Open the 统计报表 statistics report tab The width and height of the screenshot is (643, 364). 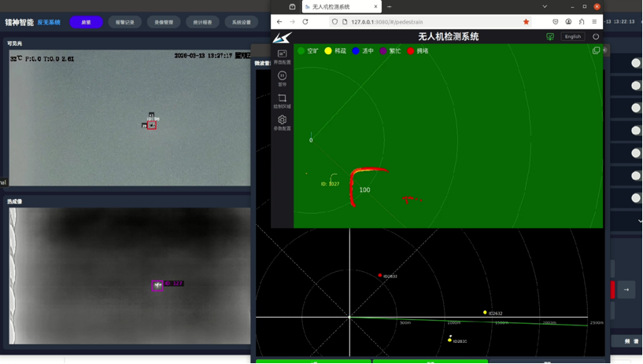202,22
